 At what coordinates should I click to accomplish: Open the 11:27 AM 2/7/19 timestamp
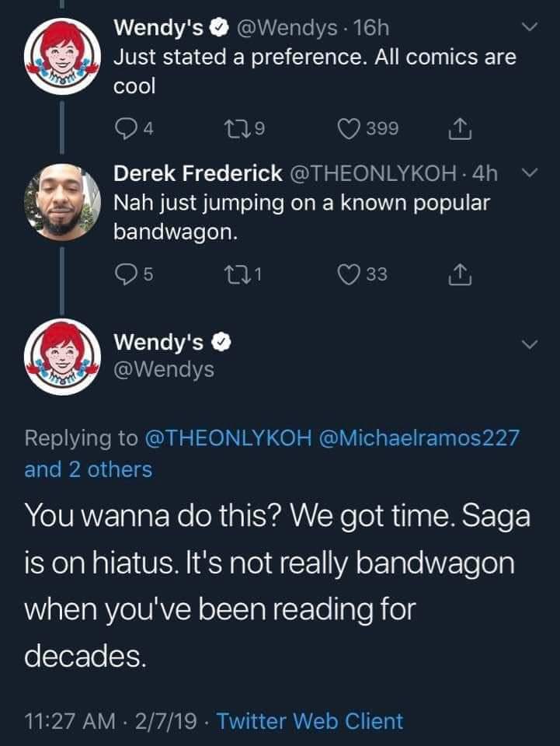pos(110,721)
